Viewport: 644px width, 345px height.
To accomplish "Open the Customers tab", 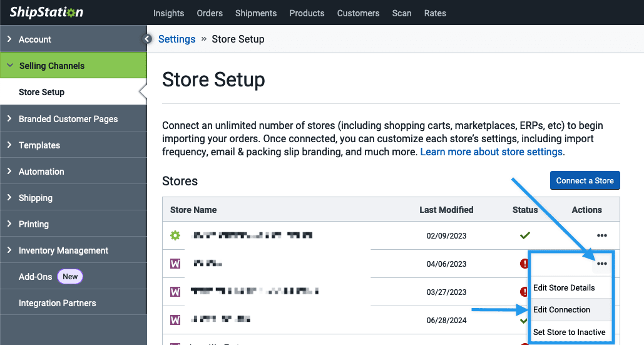I will pos(358,13).
